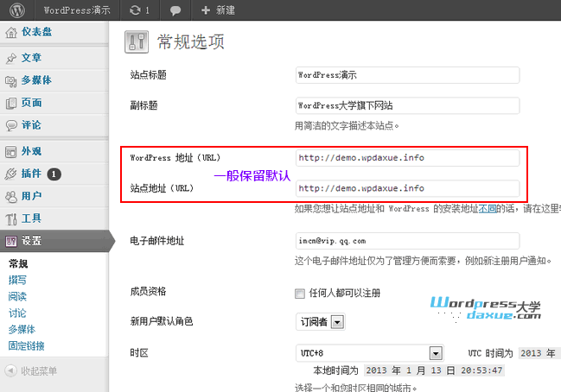Select 撰写 settings submenu item
Image resolution: width=561 pixels, height=392 pixels.
pos(17,280)
